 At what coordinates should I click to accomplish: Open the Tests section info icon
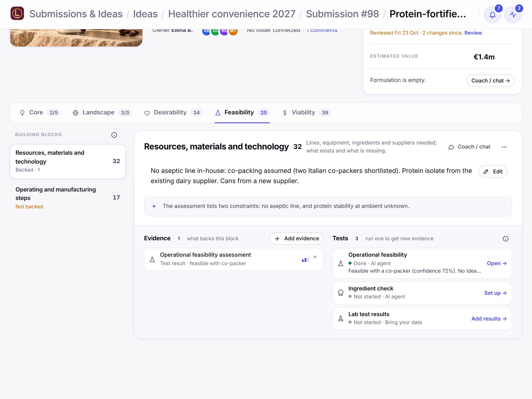505,239
